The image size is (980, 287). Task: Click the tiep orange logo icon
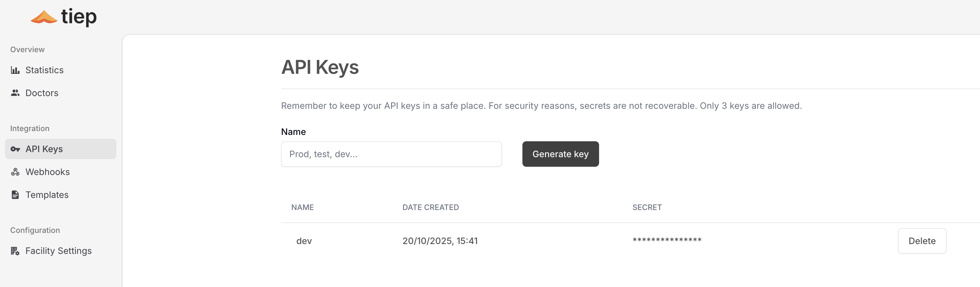click(x=44, y=17)
